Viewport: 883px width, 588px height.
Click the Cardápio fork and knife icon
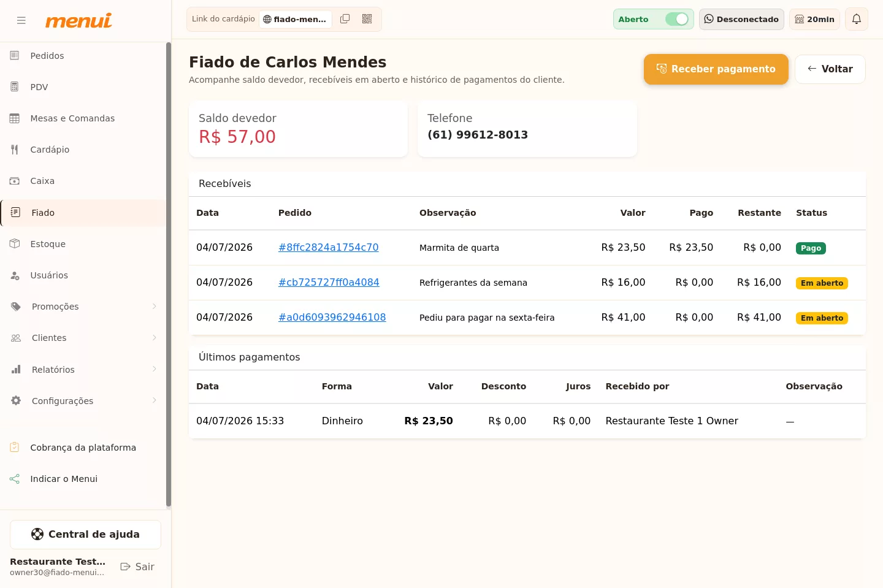(15, 150)
